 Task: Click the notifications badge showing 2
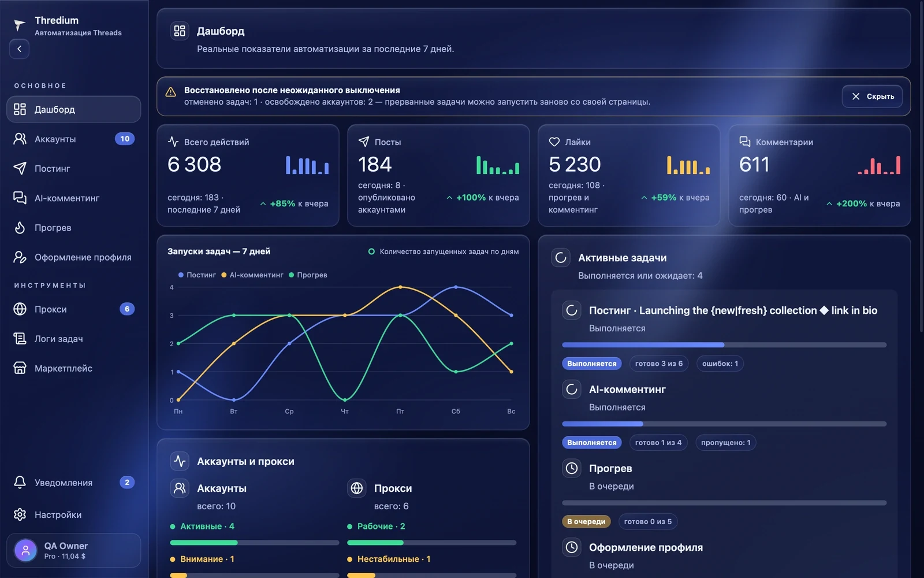(x=127, y=482)
